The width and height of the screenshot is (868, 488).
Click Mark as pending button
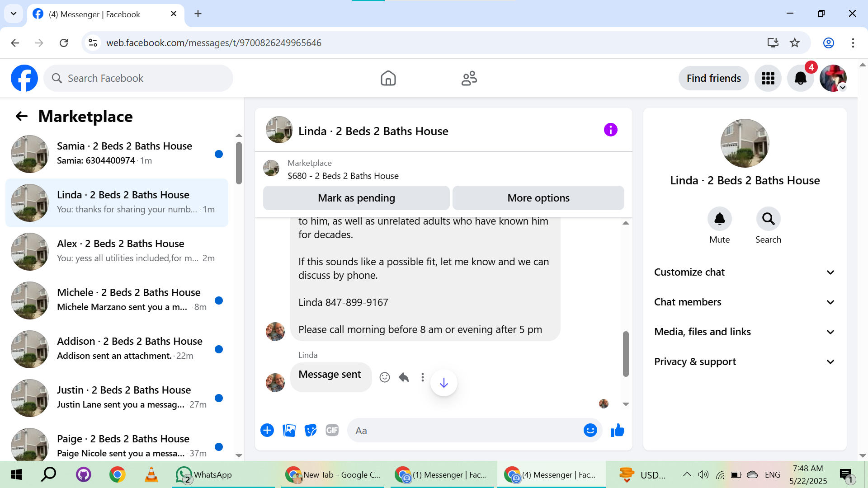pos(356,198)
